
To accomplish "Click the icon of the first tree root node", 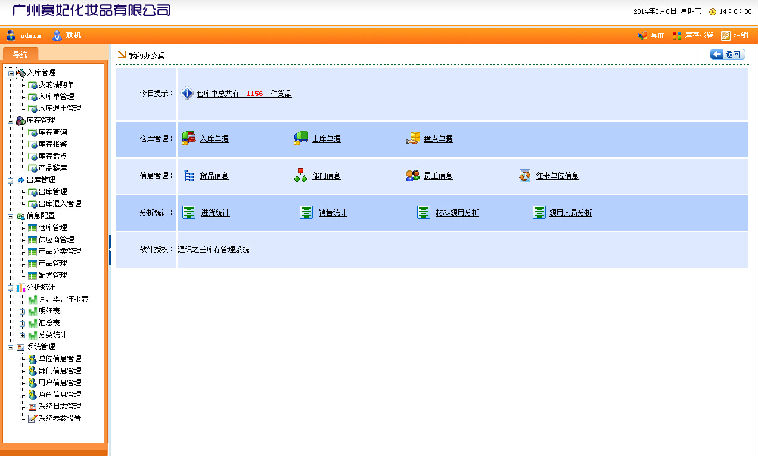I will 21,73.
